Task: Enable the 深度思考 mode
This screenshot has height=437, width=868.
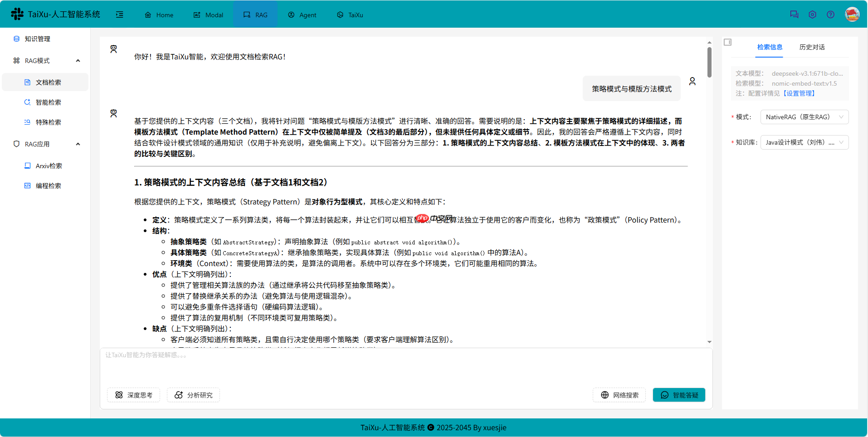Action: [133, 395]
